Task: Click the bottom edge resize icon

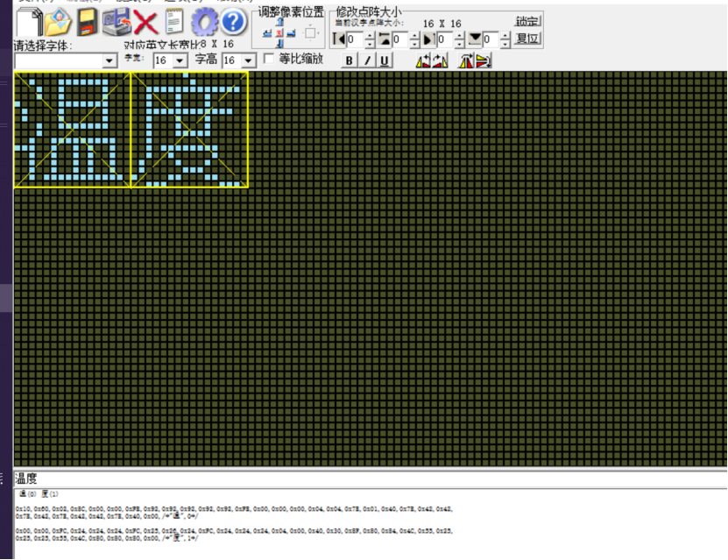Action: coord(475,39)
